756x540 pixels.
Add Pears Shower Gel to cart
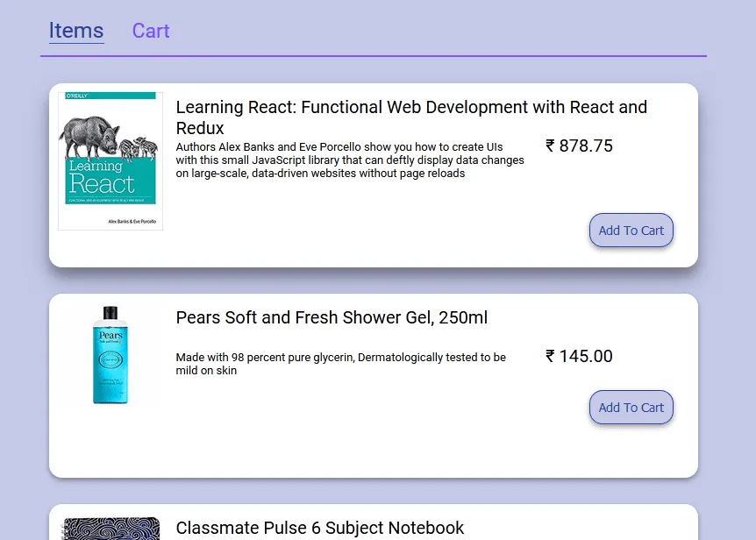[x=631, y=408]
